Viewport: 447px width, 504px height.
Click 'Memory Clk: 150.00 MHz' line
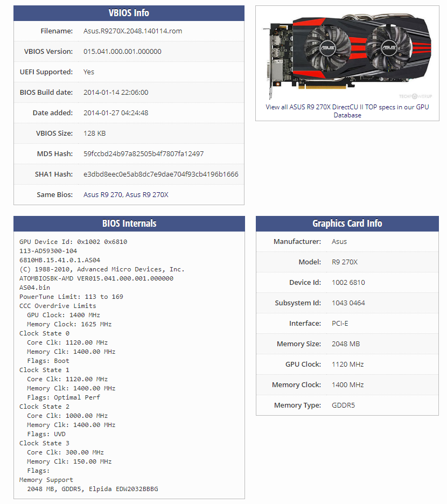[69, 461]
